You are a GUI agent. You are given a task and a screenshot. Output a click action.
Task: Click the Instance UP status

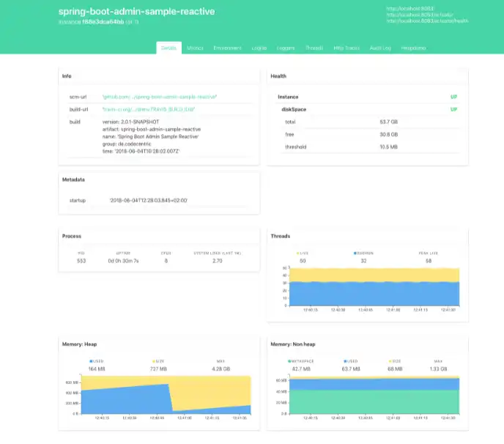click(453, 97)
